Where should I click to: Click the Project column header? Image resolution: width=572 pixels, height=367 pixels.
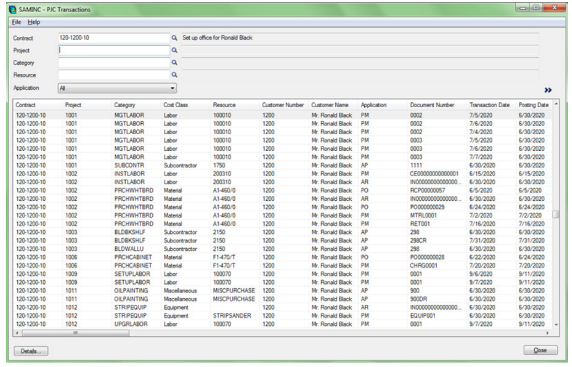pos(88,105)
